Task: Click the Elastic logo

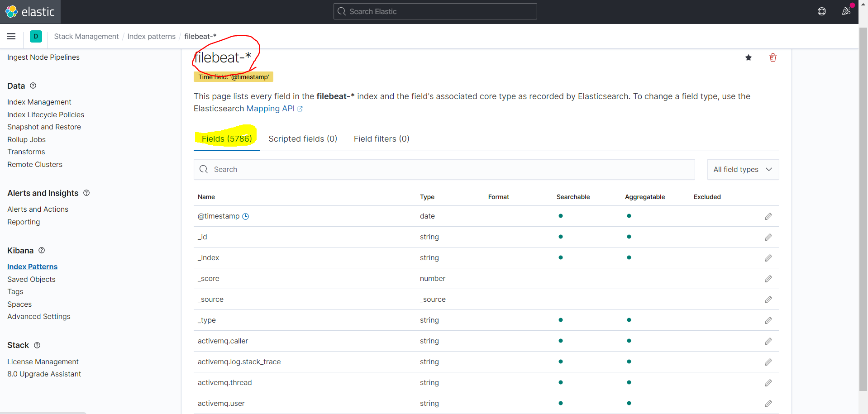Action: [x=30, y=12]
